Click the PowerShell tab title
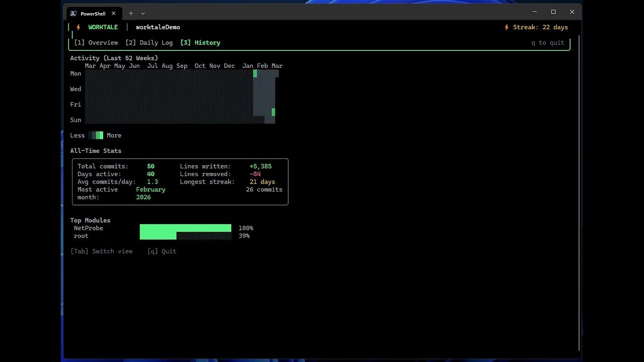This screenshot has height=362, width=644. click(93, 14)
